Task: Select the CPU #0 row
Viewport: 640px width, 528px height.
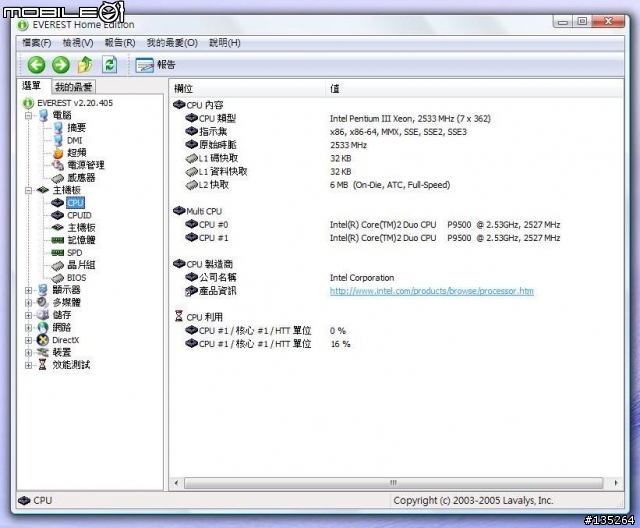Action: pos(213,224)
